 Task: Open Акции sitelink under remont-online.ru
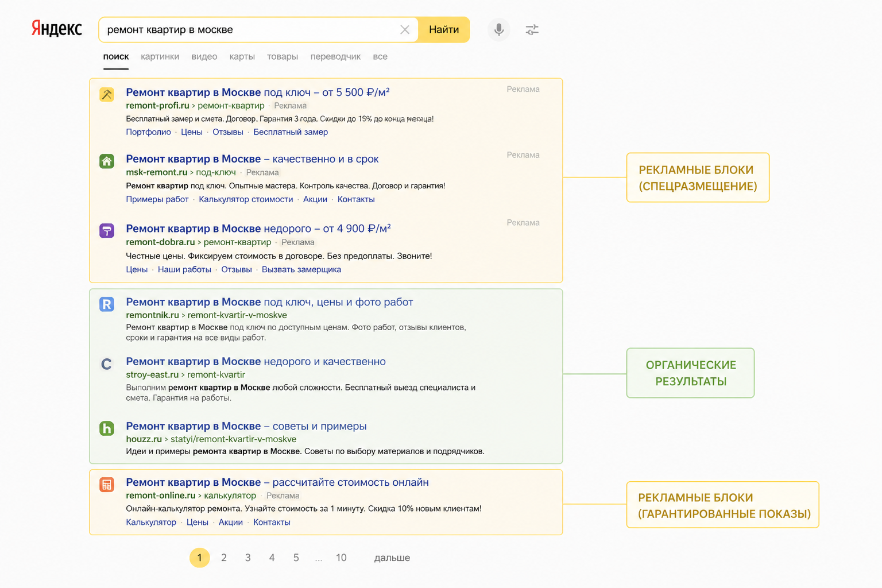pyautogui.click(x=231, y=522)
